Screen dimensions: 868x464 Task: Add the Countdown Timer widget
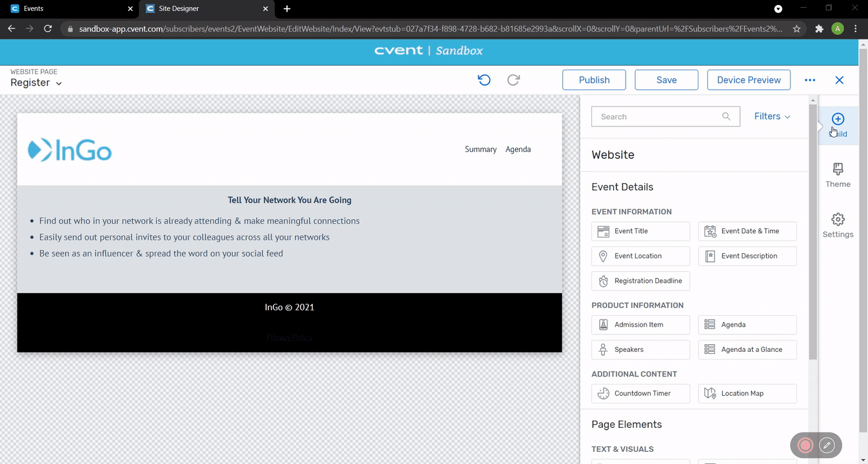(x=640, y=393)
